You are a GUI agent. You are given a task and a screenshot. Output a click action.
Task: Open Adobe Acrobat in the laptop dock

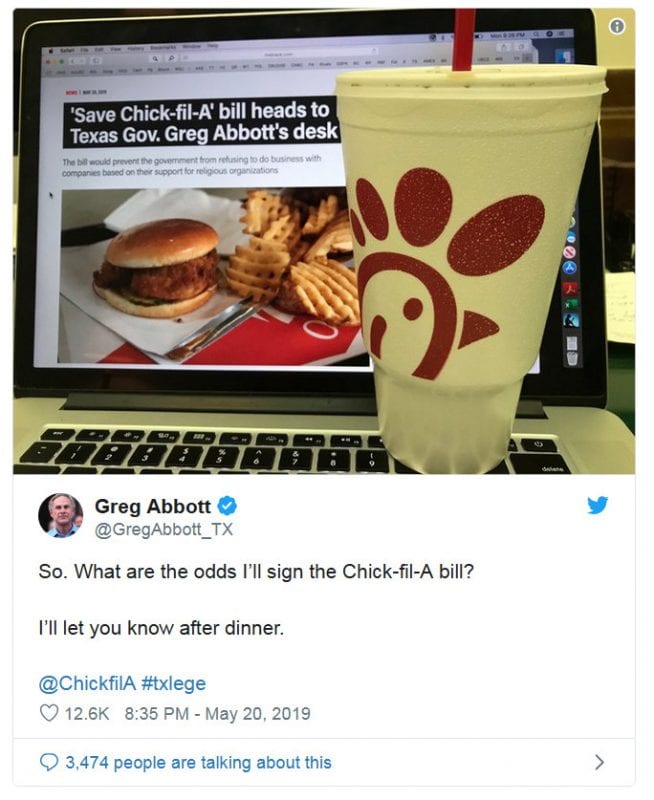pyautogui.click(x=571, y=289)
